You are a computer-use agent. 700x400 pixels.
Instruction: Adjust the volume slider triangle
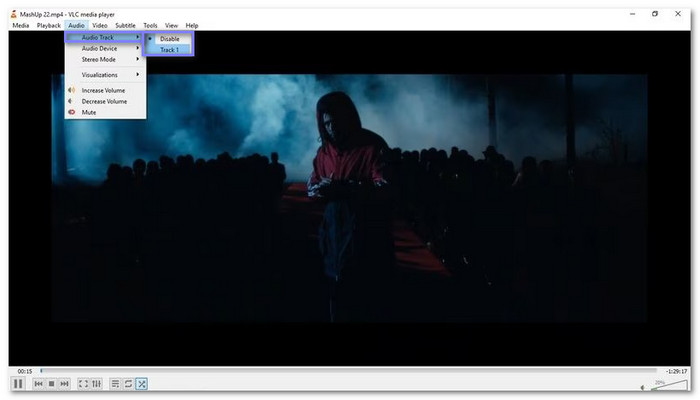click(x=669, y=385)
